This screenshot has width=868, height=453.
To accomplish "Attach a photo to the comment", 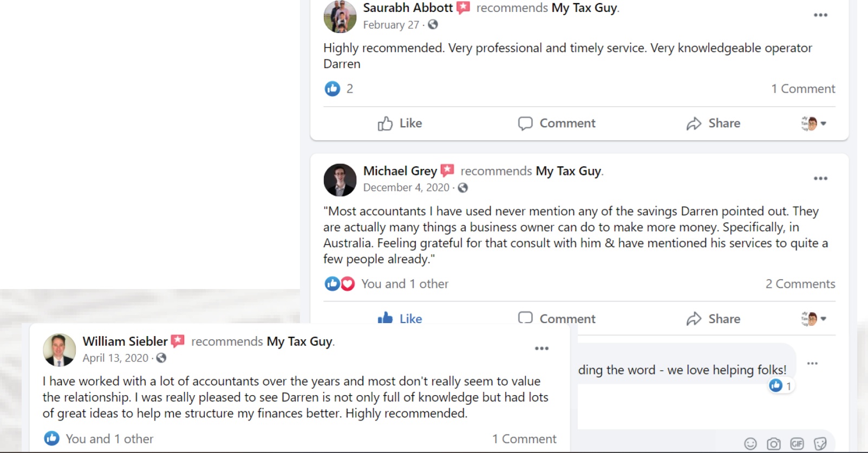I will (x=774, y=444).
